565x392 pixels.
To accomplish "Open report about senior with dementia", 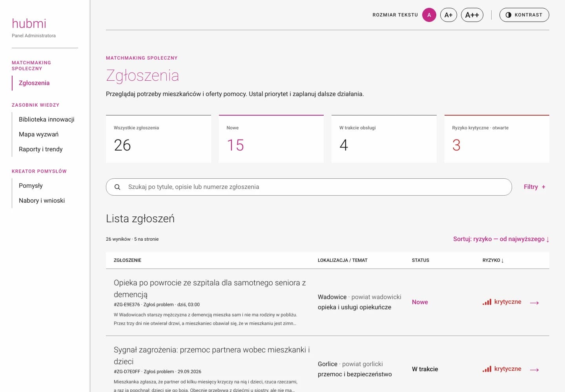I will (x=210, y=289).
